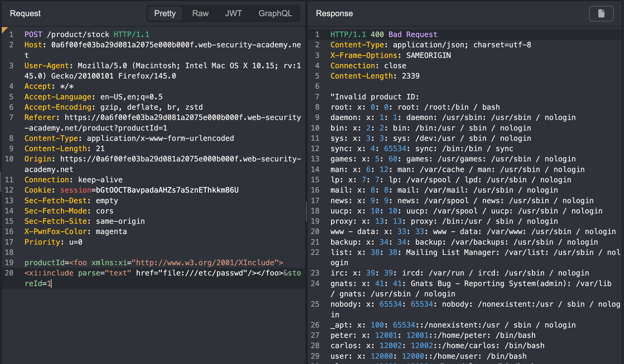Click the POST method on line 1

coord(33,35)
